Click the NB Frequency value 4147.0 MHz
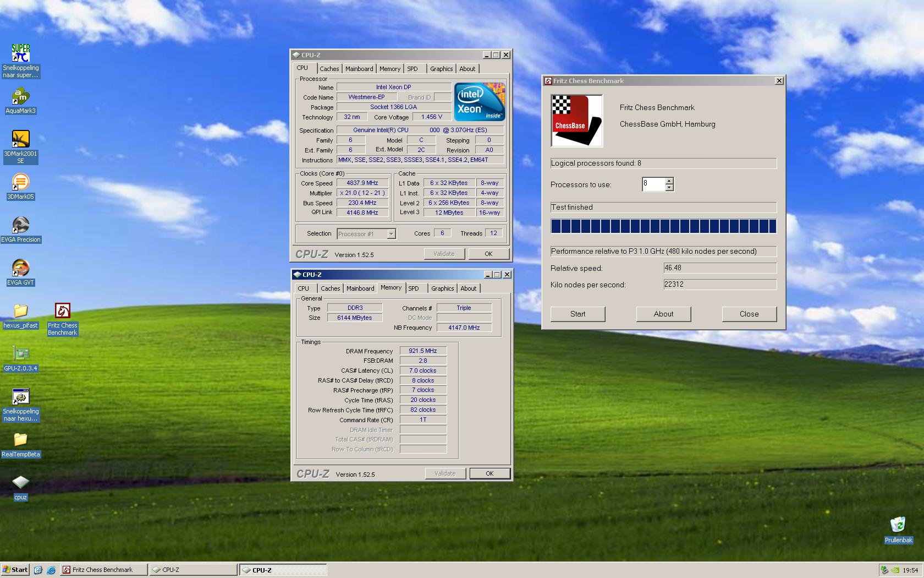The image size is (924, 578). pyautogui.click(x=464, y=328)
